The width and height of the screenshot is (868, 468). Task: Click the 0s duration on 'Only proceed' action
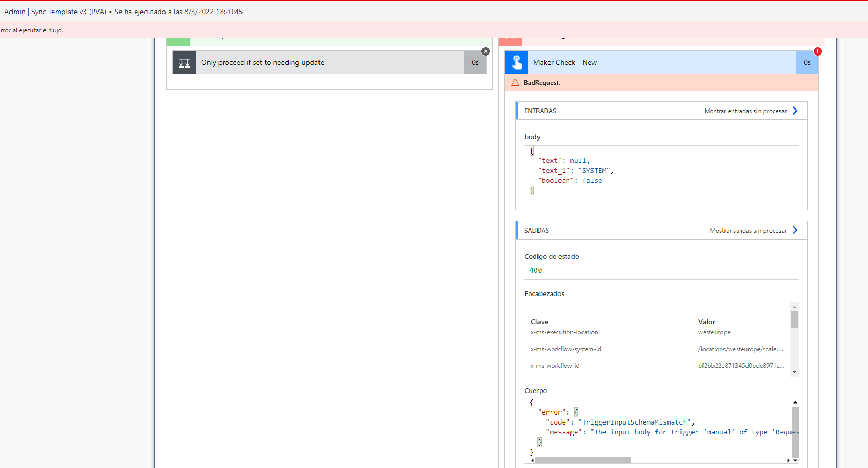pos(475,62)
